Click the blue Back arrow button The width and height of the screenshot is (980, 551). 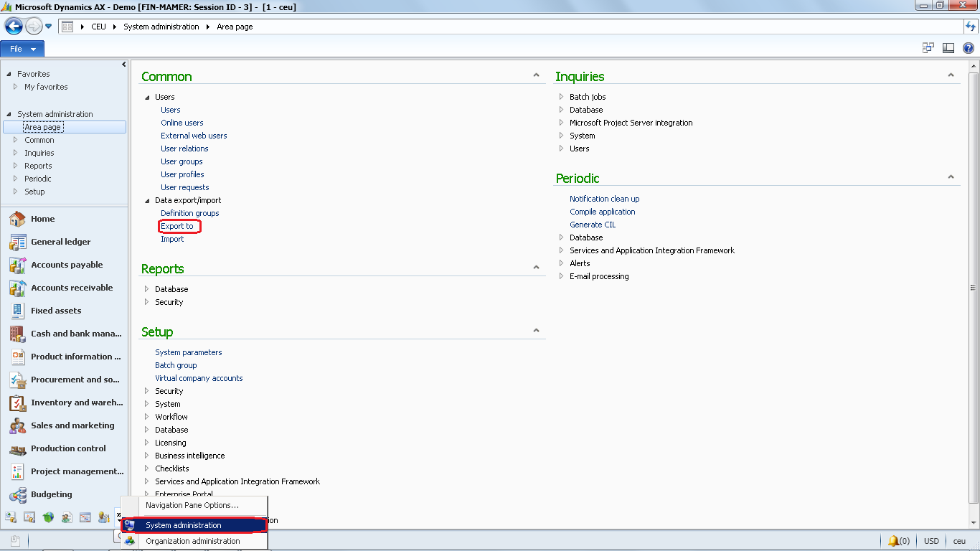pyautogui.click(x=14, y=27)
